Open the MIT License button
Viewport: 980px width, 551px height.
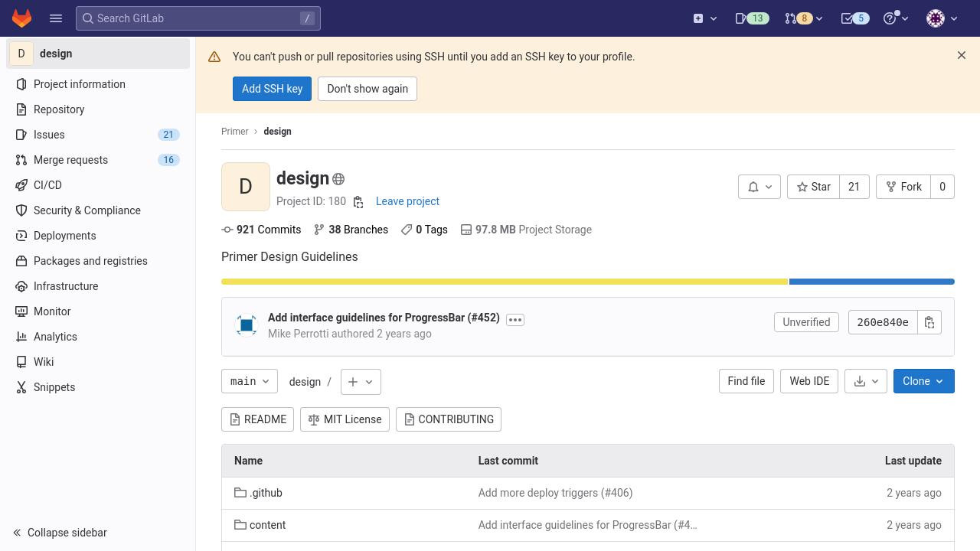point(345,419)
